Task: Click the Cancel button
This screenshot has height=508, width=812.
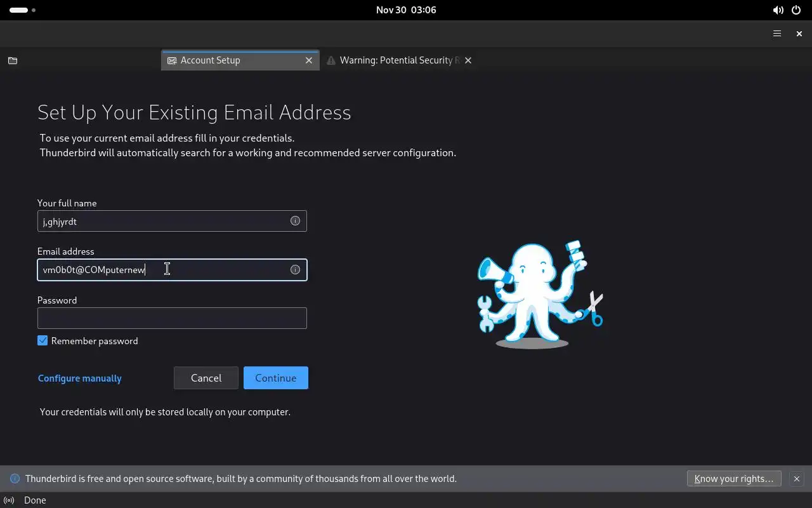Action: point(206,378)
